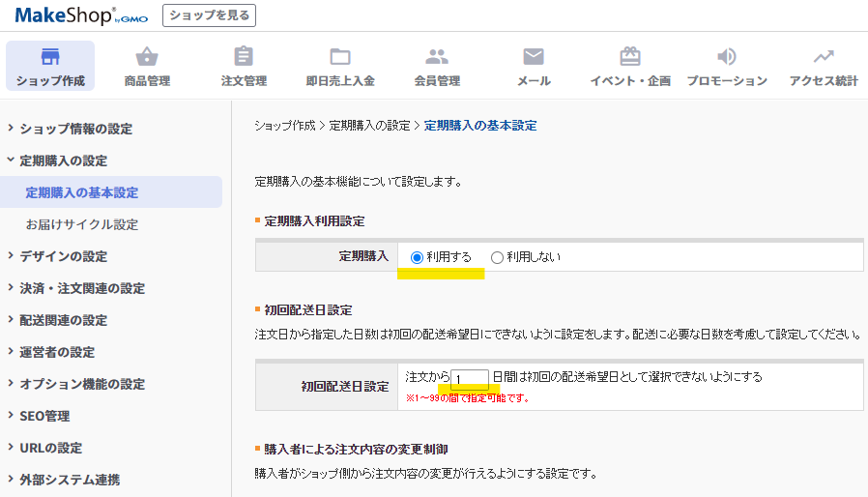Expand デザインの設定 sidebar section
The image size is (868, 497).
pos(63,256)
